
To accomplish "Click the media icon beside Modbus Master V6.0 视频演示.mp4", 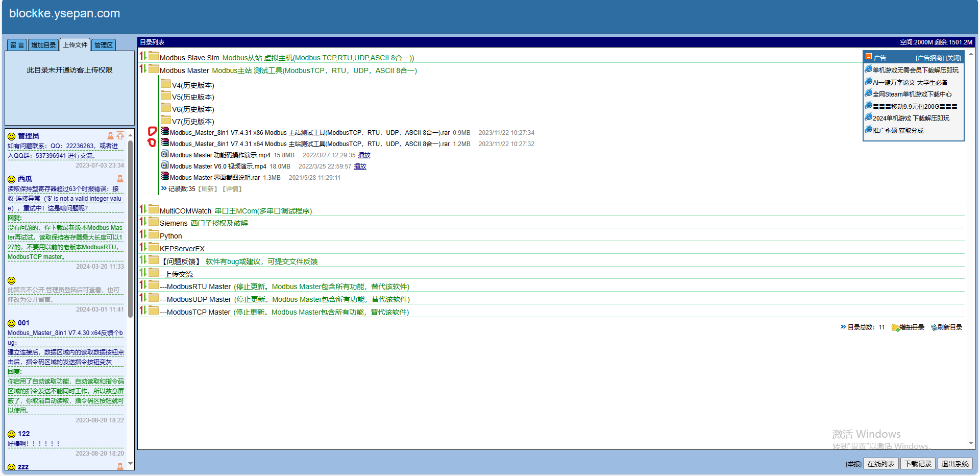I will coord(164,166).
